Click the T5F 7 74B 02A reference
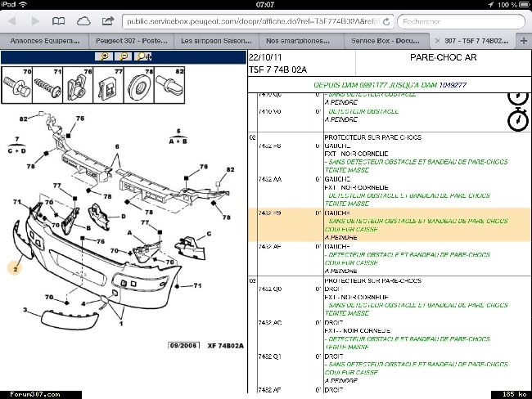The height and width of the screenshot is (399, 532). coord(277,69)
